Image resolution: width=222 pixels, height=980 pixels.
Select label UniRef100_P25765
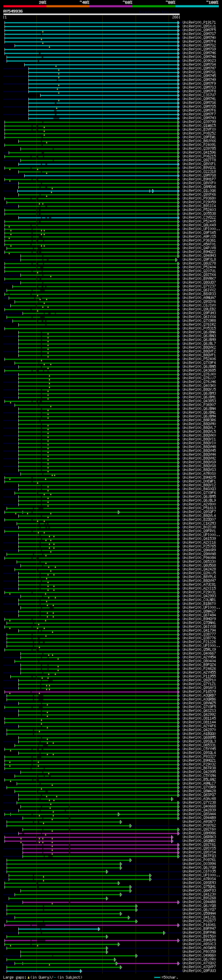[x=199, y=546]
